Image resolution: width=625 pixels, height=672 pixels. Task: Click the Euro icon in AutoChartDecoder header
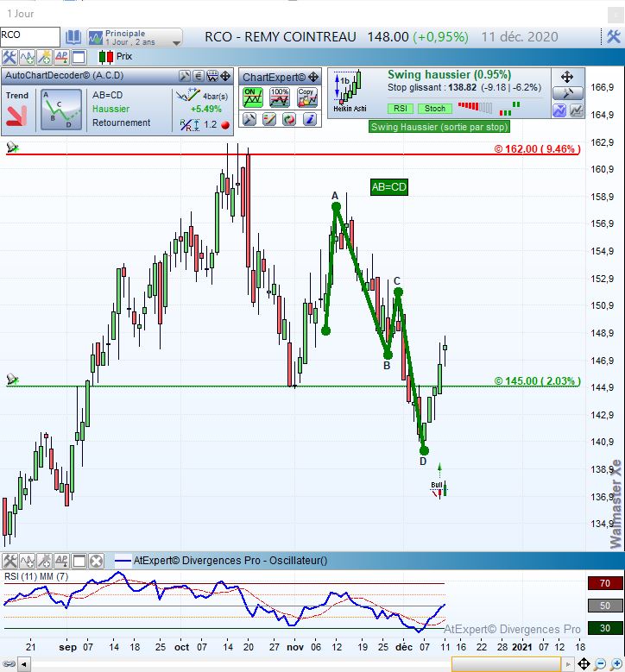[x=199, y=76]
